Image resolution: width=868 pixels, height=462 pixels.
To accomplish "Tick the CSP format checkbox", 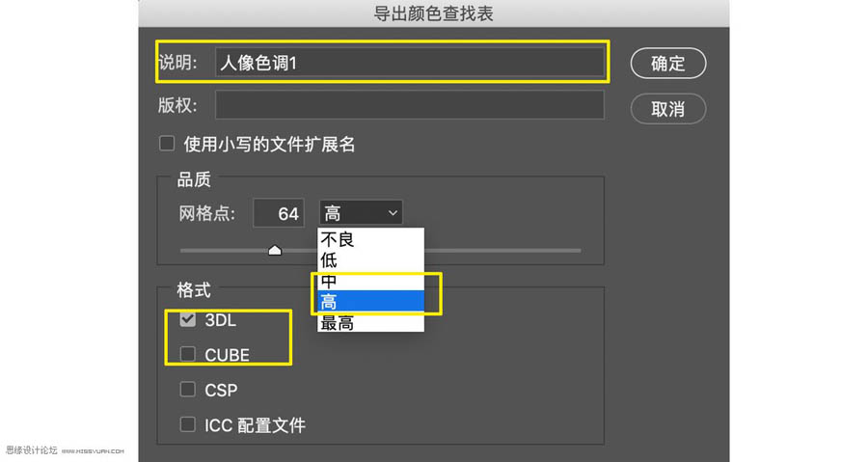I will 188,390.
